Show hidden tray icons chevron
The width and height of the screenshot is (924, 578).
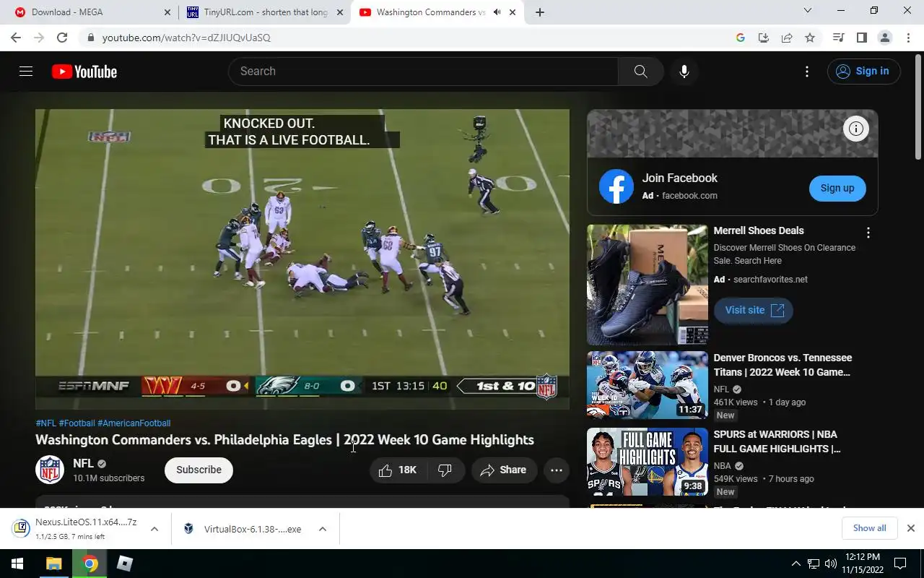tap(796, 564)
